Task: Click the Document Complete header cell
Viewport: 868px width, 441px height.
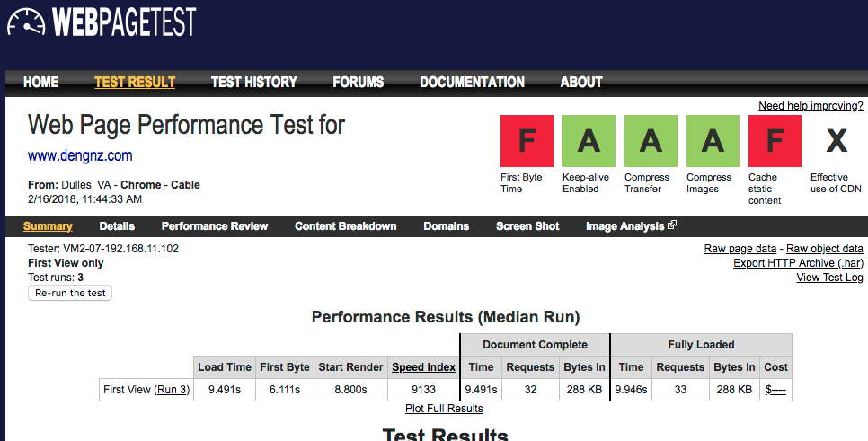Action: coord(535,345)
